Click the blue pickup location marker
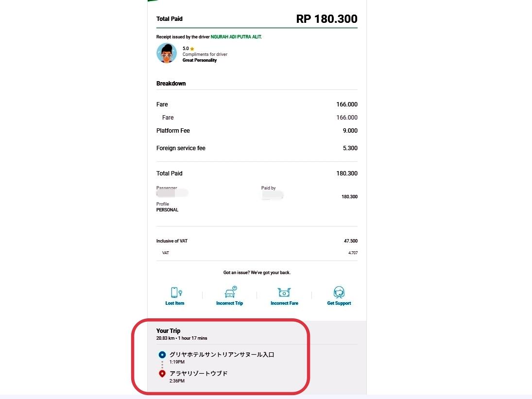Image resolution: width=532 pixels, height=399 pixels. (x=162, y=355)
